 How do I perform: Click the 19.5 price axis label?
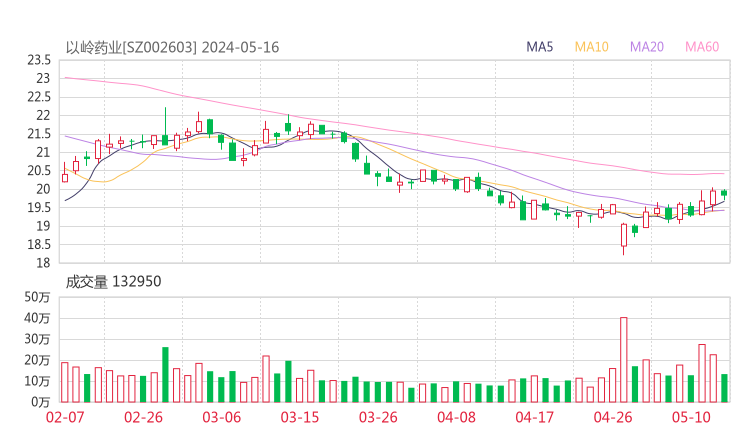(x=39, y=208)
